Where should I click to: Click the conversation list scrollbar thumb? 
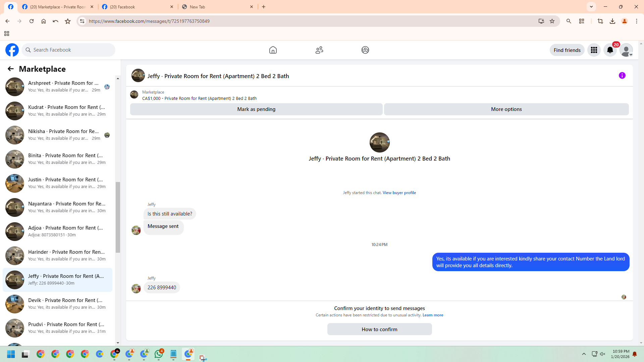tap(118, 217)
